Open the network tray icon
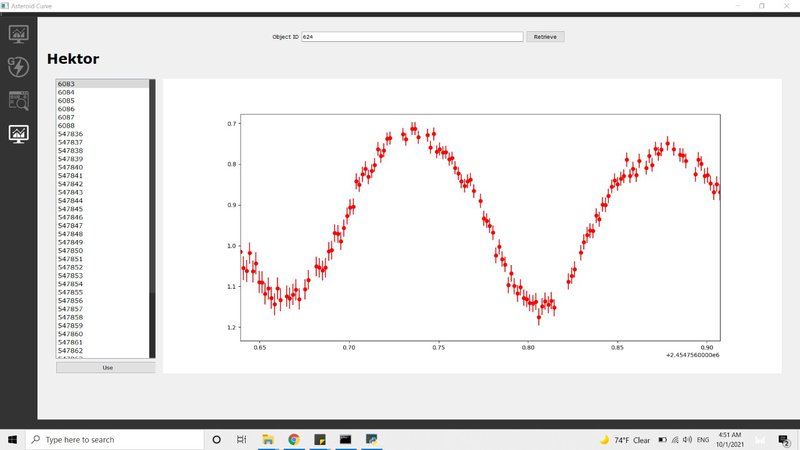The height and width of the screenshot is (450, 800). (x=675, y=439)
